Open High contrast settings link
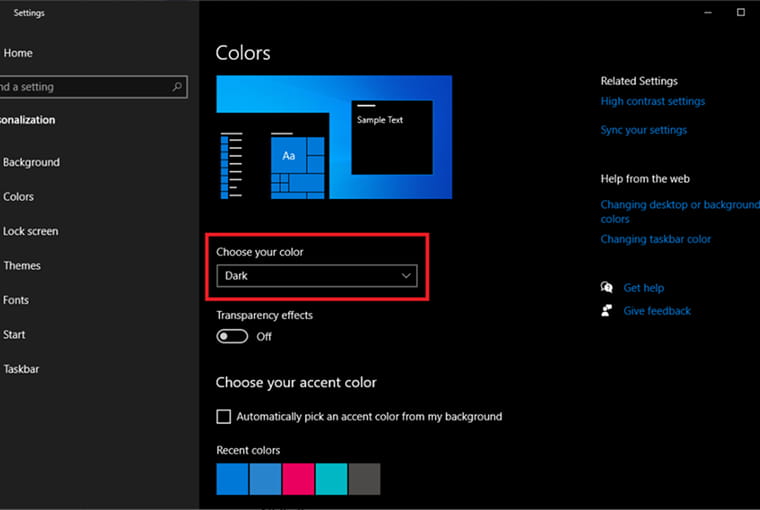Viewport: 760px width, 510px height. pos(652,101)
